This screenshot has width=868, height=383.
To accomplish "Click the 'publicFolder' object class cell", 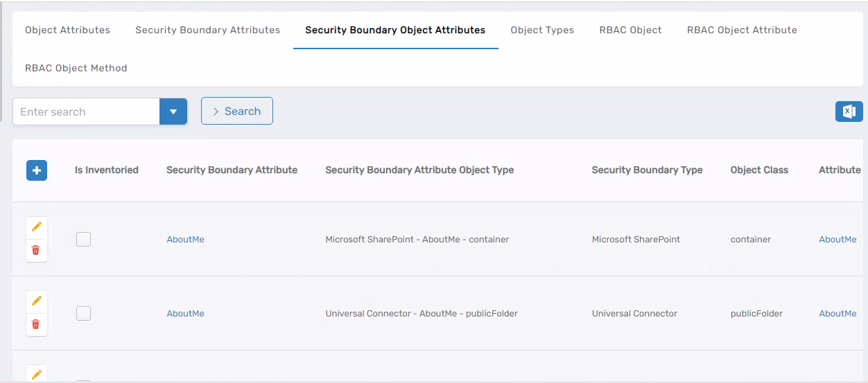I will (x=756, y=313).
